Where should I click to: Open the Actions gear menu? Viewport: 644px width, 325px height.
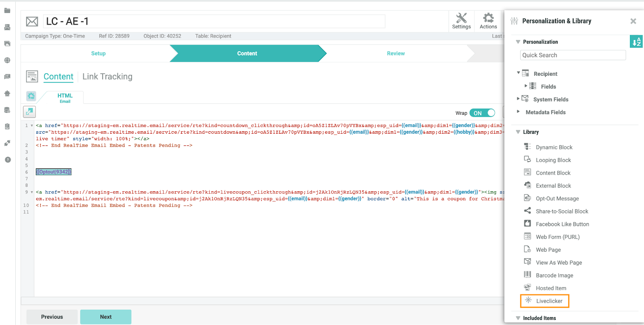click(488, 21)
